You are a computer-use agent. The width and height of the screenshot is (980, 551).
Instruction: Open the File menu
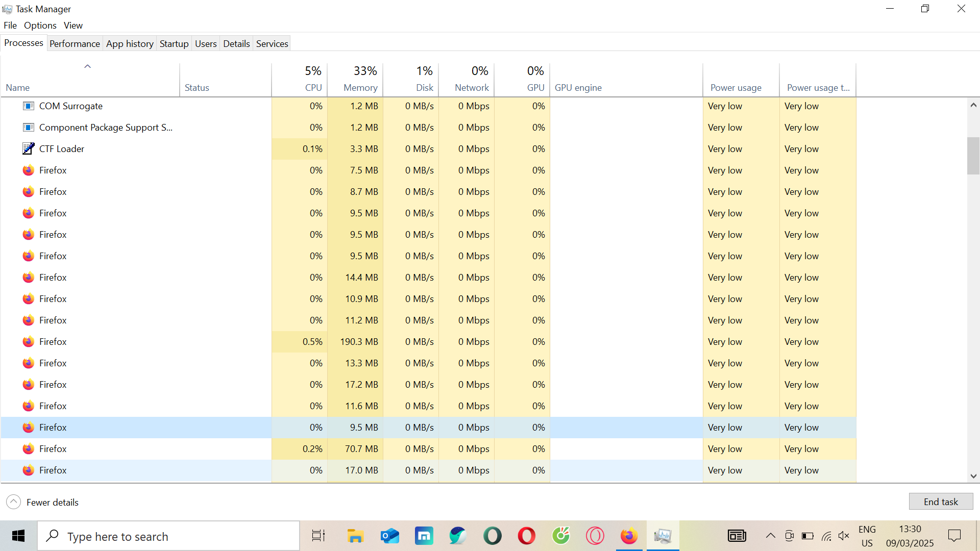coord(10,26)
